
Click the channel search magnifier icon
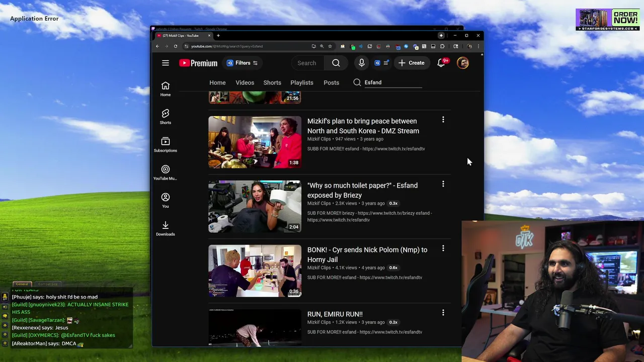coord(357,82)
